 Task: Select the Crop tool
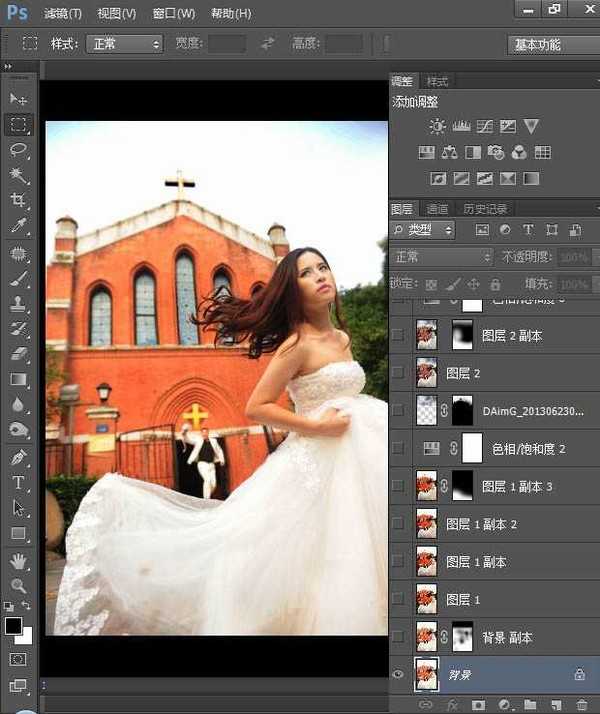coord(19,201)
